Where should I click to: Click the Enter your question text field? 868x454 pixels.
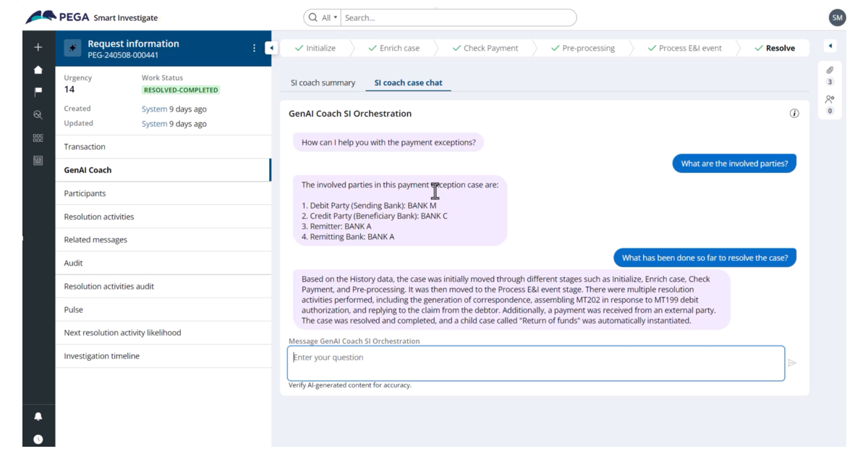535,363
